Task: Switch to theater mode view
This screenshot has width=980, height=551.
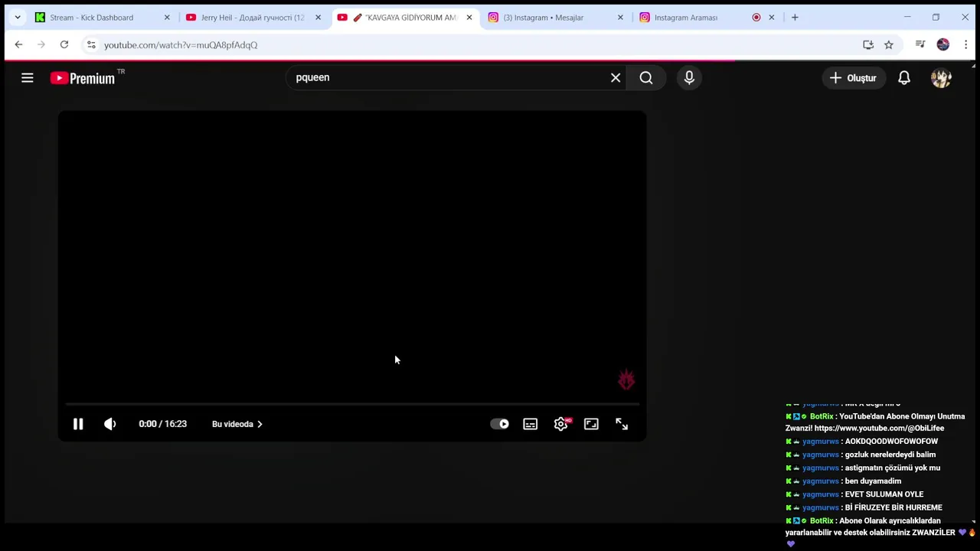Action: pyautogui.click(x=591, y=424)
